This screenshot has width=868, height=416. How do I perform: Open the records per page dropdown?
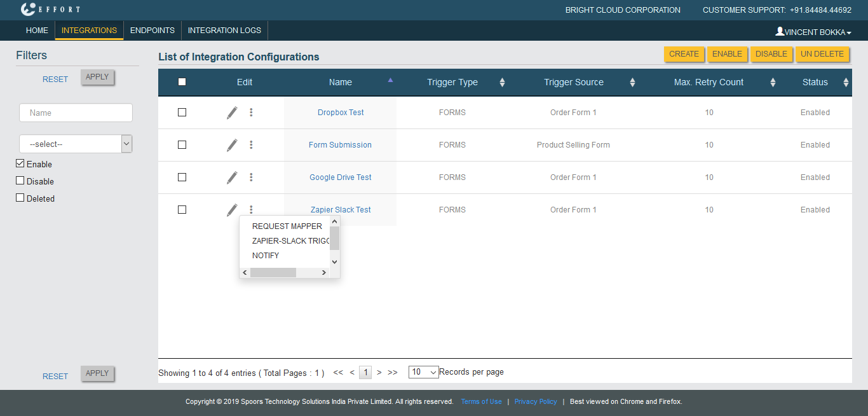point(423,372)
